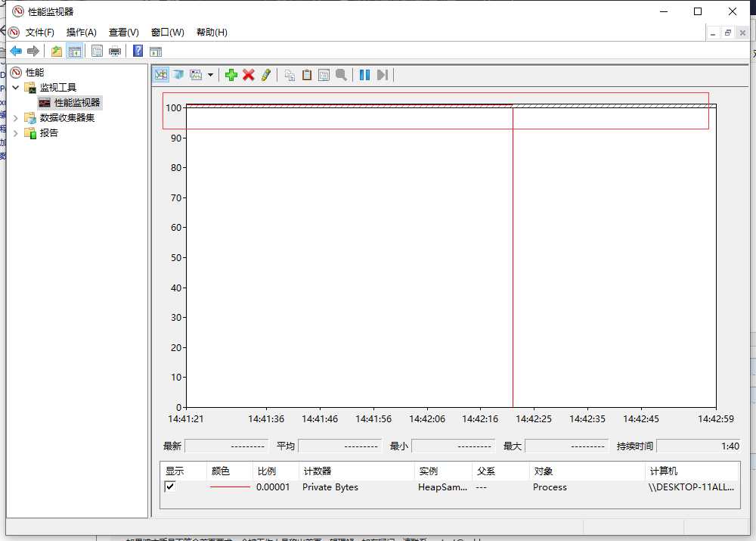This screenshot has width=756, height=541.
Task: Click the Up one level folder icon
Action: pyautogui.click(x=57, y=51)
